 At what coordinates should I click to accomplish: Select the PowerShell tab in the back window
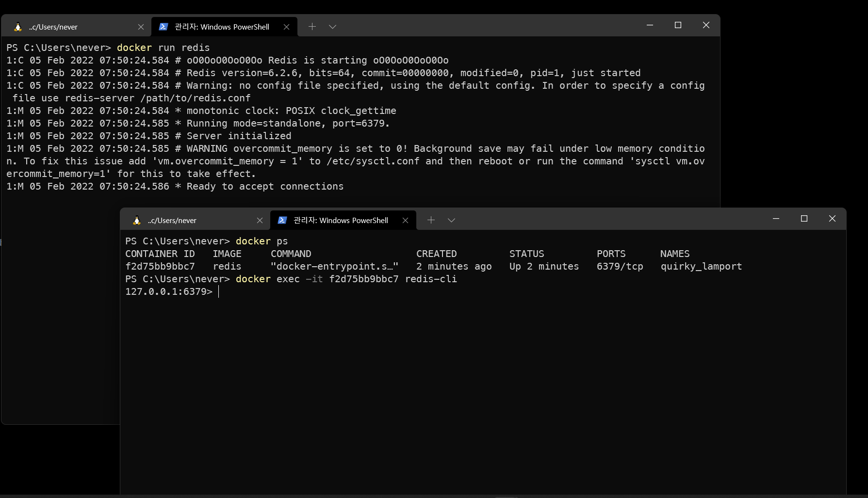pos(225,27)
